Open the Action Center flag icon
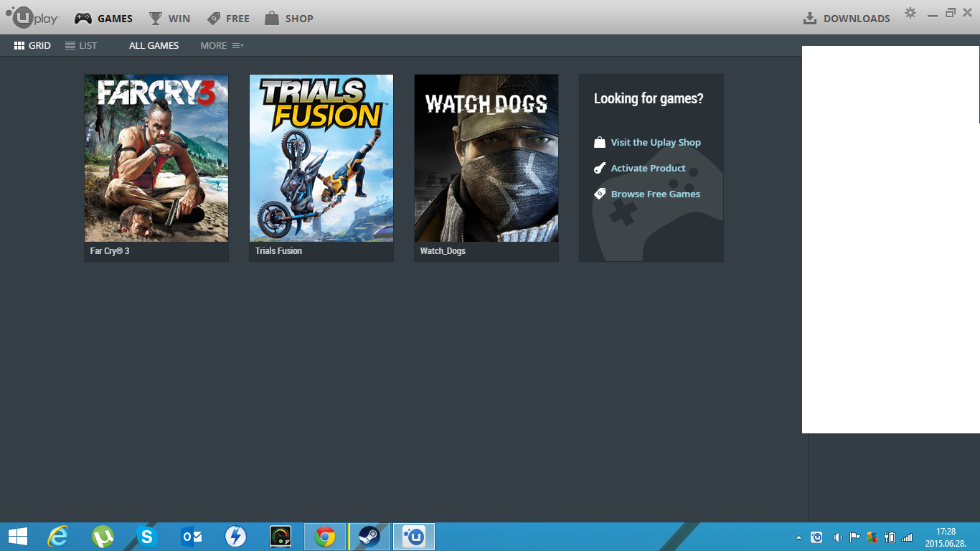This screenshot has height=551, width=980. pyautogui.click(x=855, y=537)
